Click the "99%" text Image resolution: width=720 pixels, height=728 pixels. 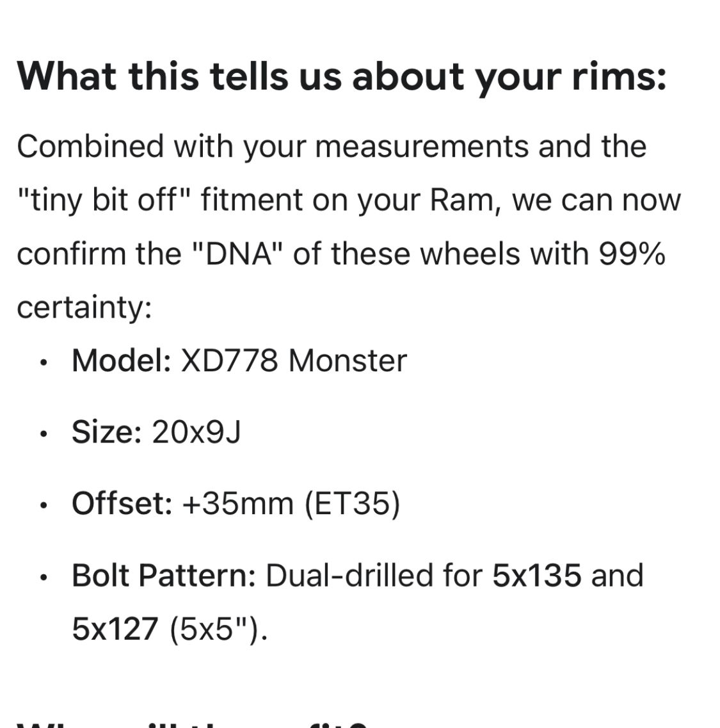tap(632, 254)
